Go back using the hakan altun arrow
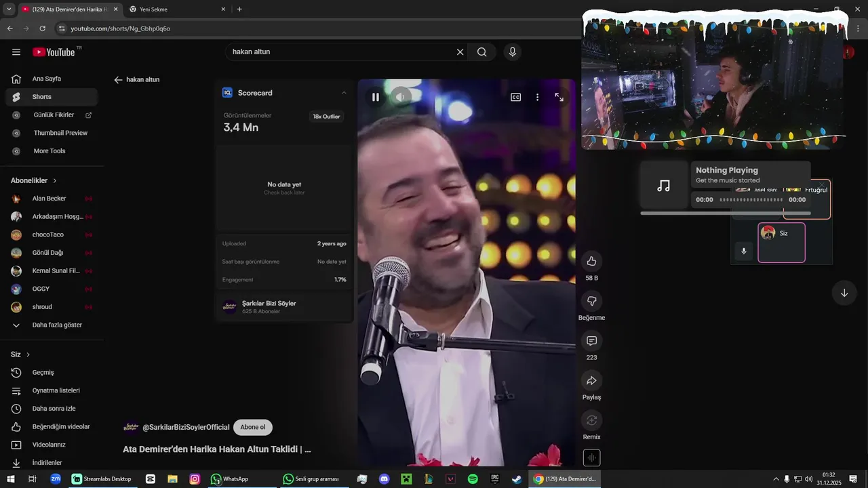 click(118, 80)
